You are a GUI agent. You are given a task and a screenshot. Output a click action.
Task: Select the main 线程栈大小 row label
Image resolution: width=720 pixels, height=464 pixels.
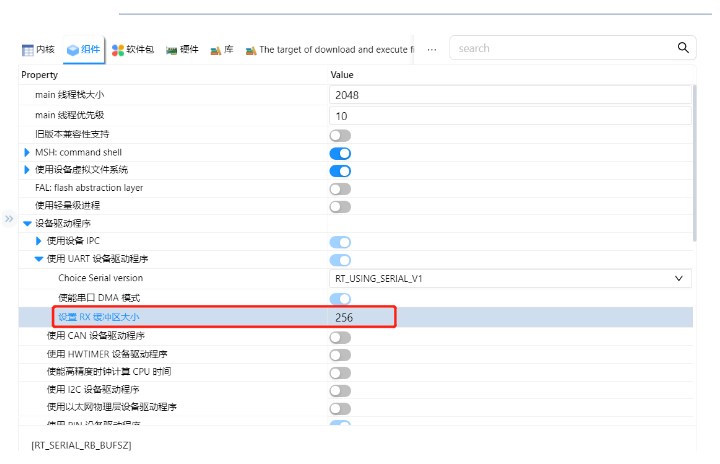point(69,95)
